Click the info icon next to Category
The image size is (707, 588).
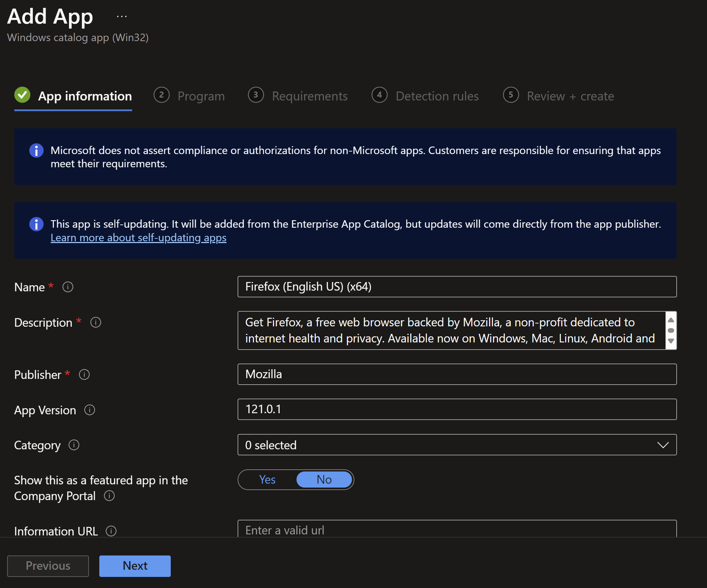74,445
